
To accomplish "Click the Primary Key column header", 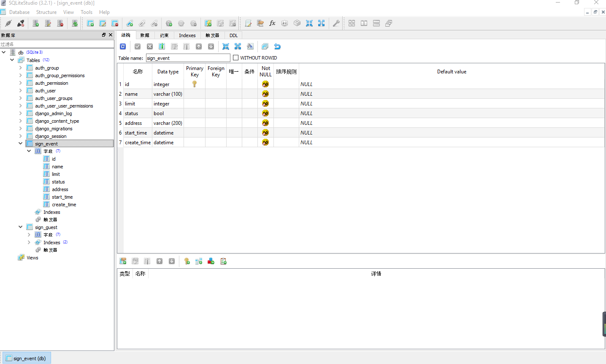I will point(195,71).
